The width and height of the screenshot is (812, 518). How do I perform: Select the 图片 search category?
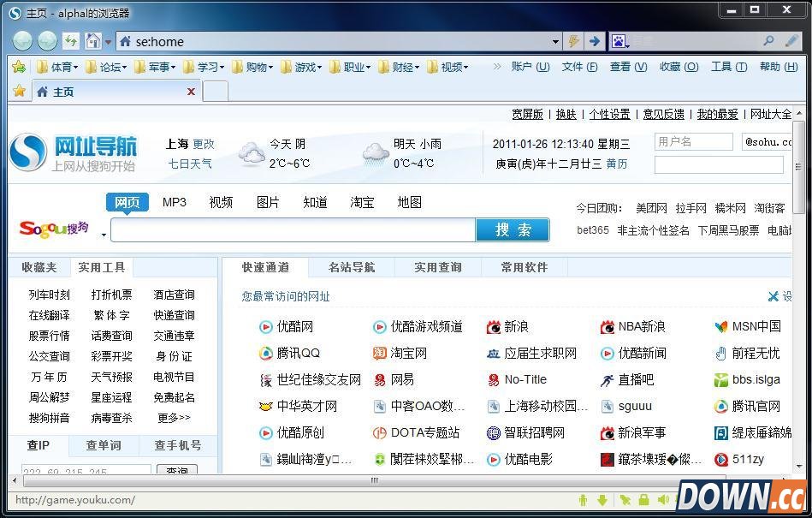point(268,202)
